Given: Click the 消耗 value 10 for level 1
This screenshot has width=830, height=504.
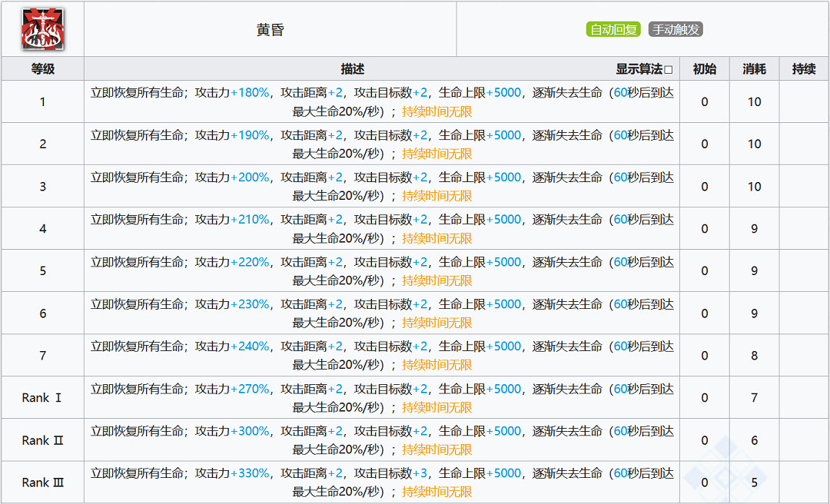Looking at the screenshot, I should click(x=754, y=101).
